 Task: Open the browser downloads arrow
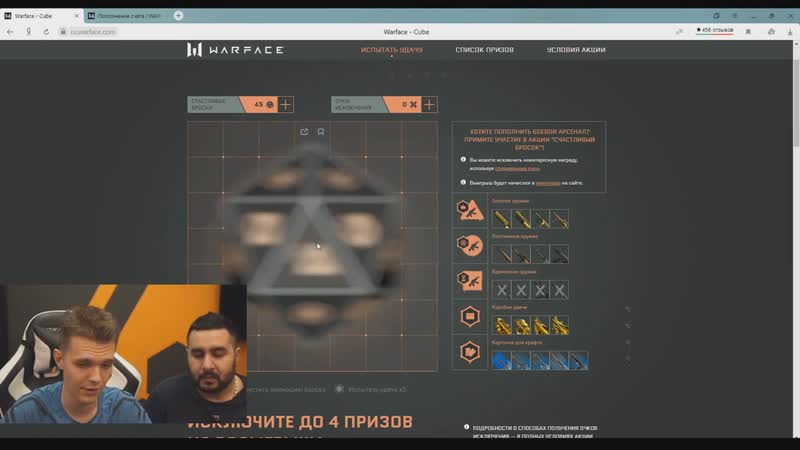[x=790, y=32]
